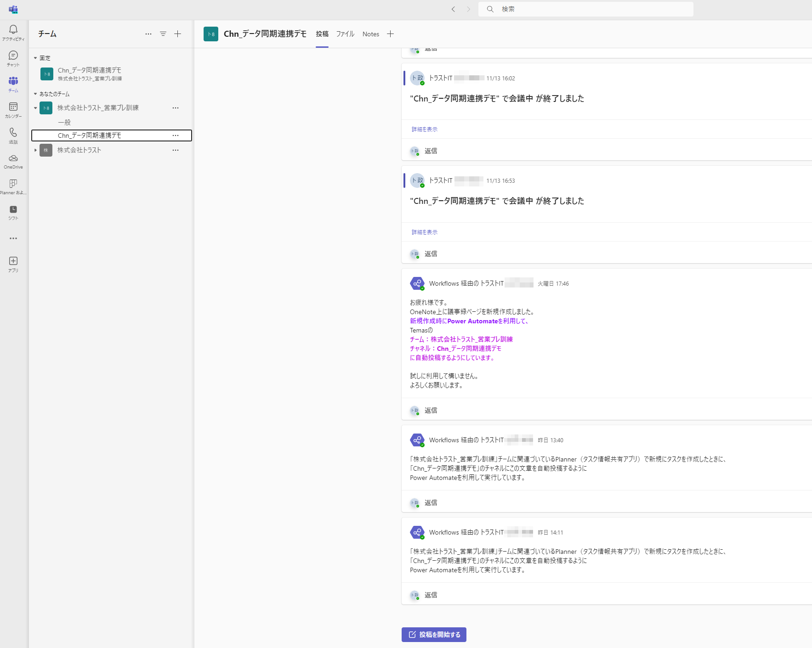Open the Planner app icon
The image size is (812, 648).
(13, 187)
